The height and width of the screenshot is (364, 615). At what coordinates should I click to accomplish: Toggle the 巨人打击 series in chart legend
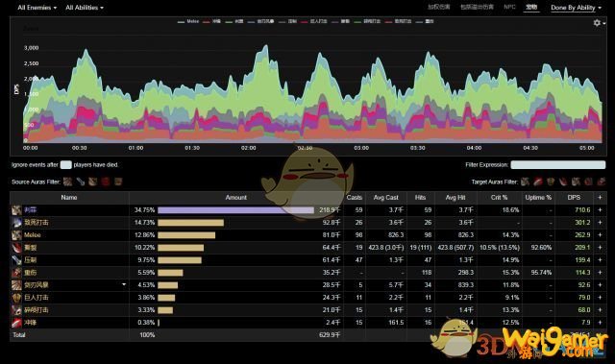click(x=314, y=21)
